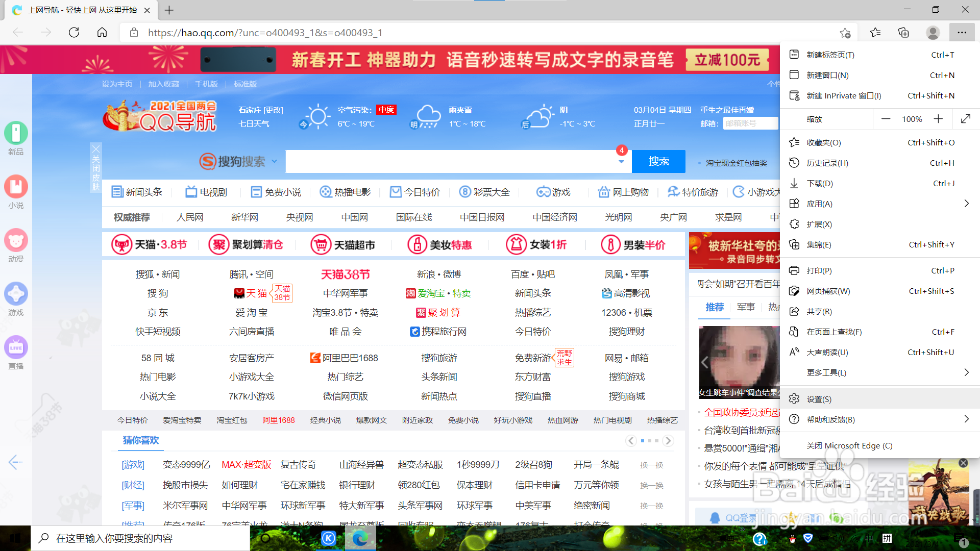Screen dimensions: 980x551
Task: Open the Edge ellipsis menu button
Action: [x=962, y=33]
